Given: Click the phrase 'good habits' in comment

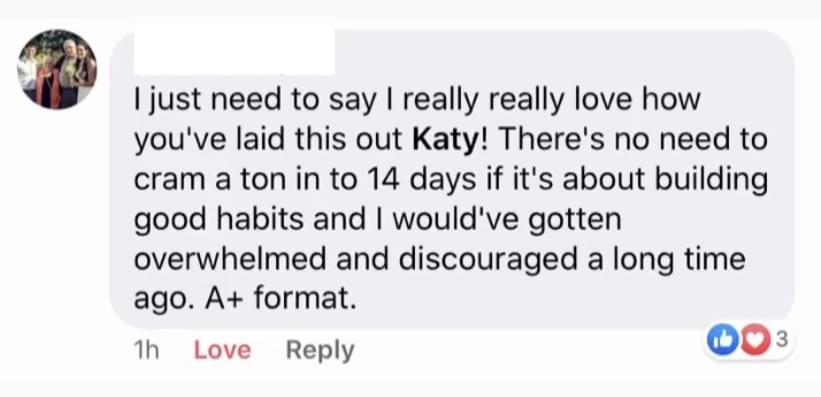Looking at the screenshot, I should click(x=219, y=220).
